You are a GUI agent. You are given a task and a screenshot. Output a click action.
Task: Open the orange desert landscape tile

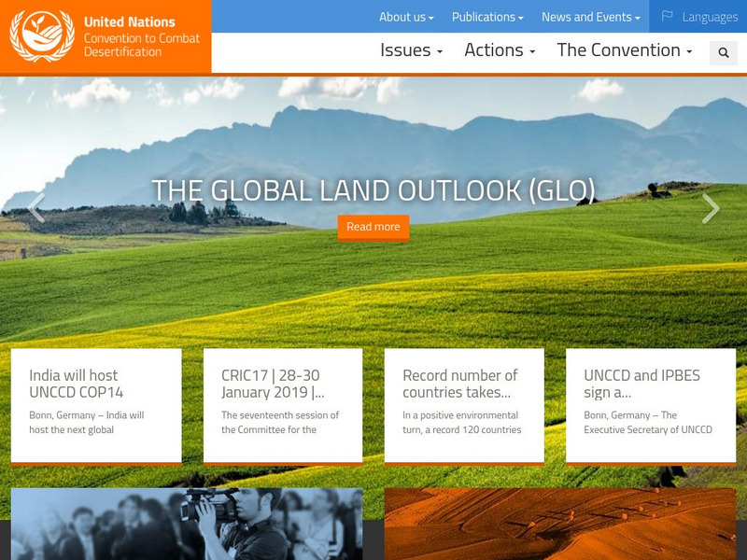tap(560, 524)
